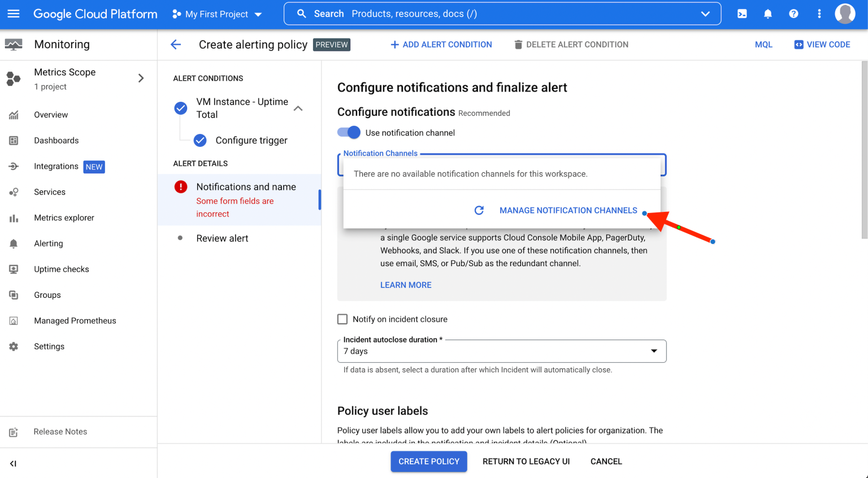Open the Learn More link
868x478 pixels.
pos(406,285)
